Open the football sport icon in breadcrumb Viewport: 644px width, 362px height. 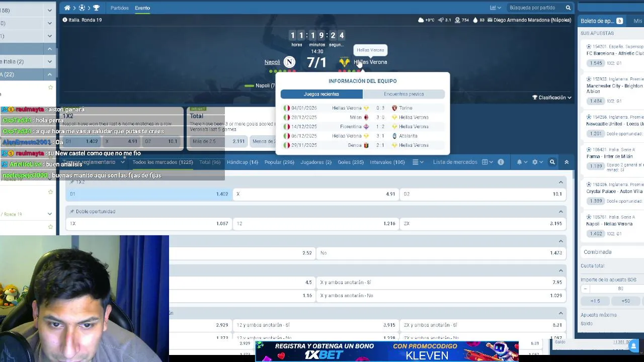[x=82, y=8]
